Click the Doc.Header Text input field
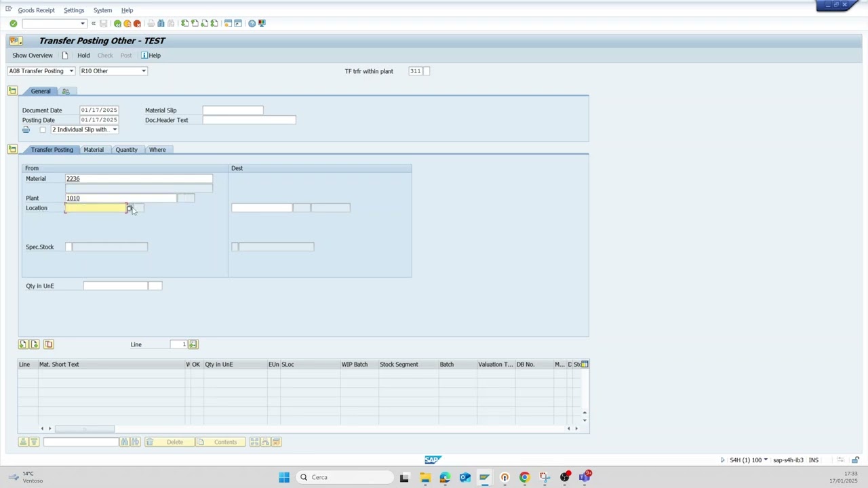Viewport: 868px width, 488px height. (249, 120)
